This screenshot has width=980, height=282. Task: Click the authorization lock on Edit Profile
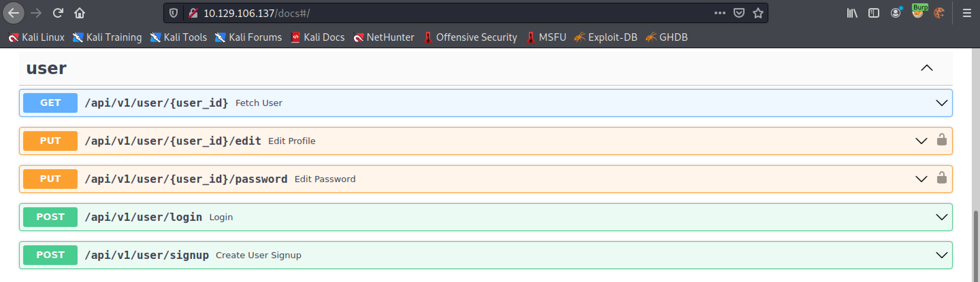pos(942,140)
